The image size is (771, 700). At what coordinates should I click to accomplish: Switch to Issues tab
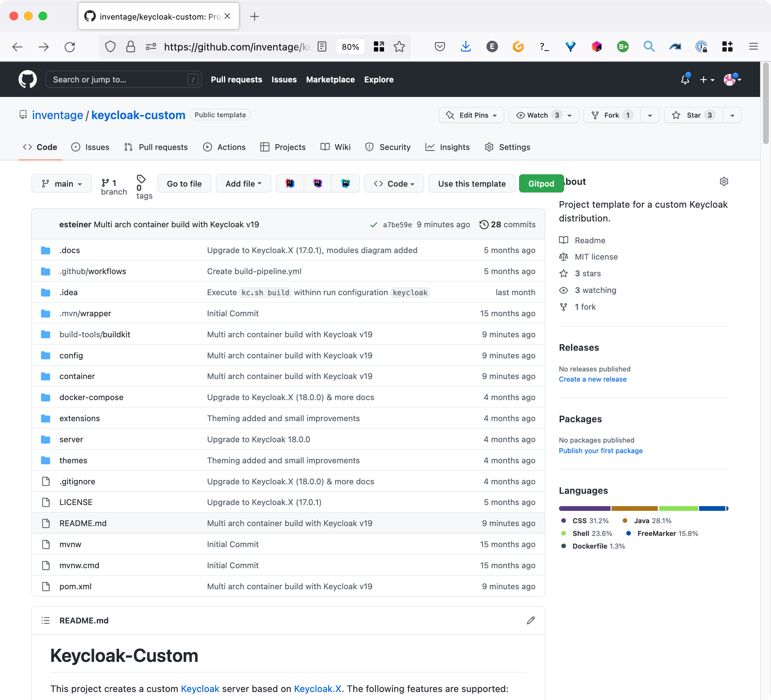coord(90,147)
